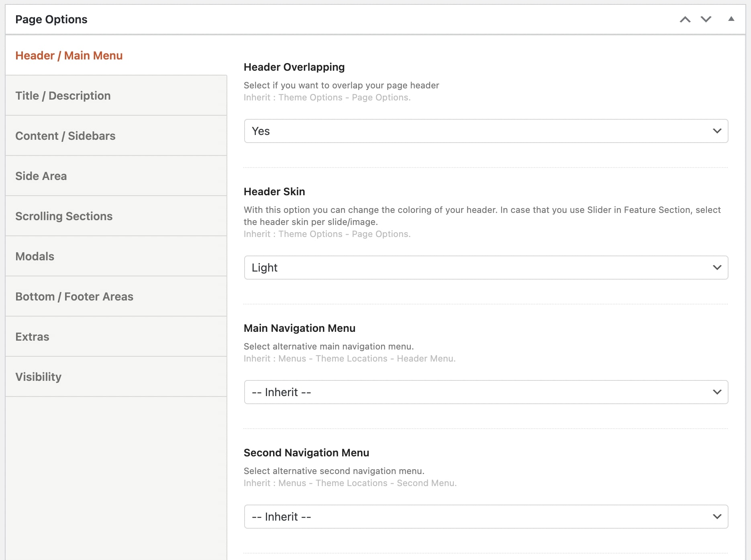Collapse the Page Options panel
The height and width of the screenshot is (560, 751).
point(731,19)
